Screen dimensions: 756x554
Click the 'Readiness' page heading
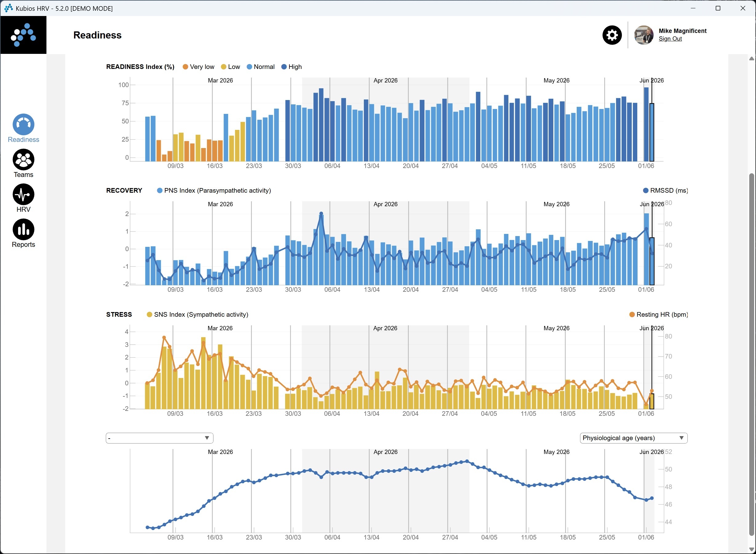[x=97, y=35]
